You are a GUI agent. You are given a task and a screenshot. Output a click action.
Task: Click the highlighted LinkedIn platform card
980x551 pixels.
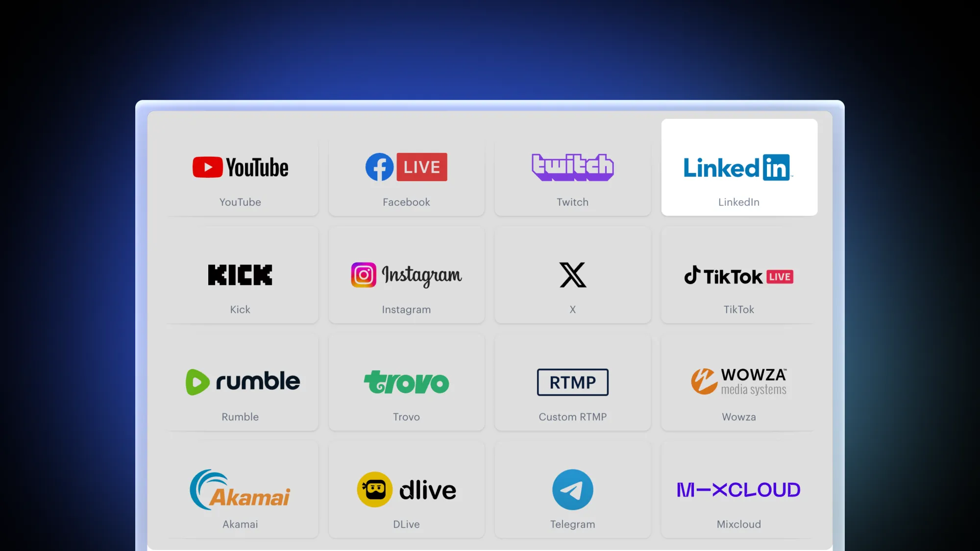pos(738,167)
